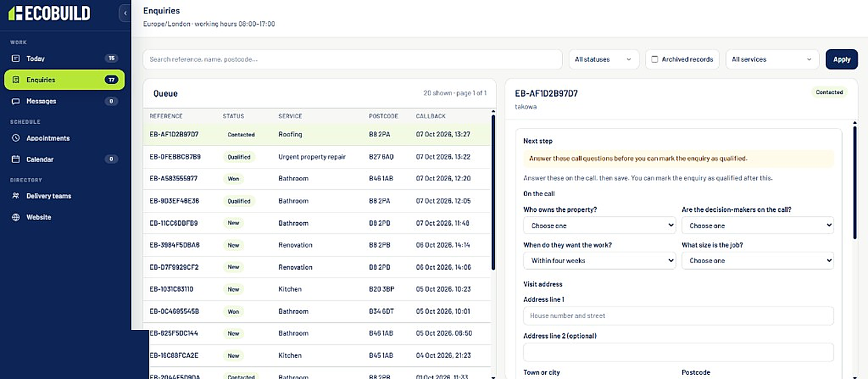Select enquiry row EB-1031C83110

click(x=317, y=289)
